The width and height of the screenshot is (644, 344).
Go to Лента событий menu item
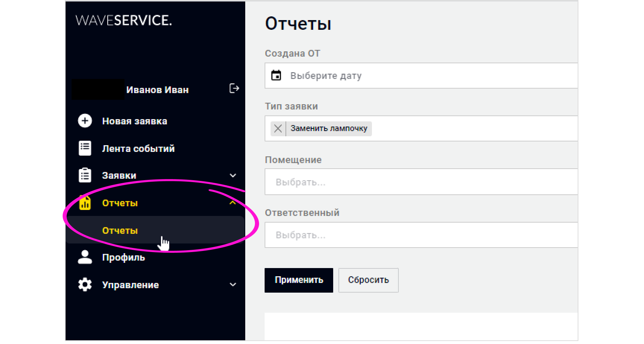point(138,149)
